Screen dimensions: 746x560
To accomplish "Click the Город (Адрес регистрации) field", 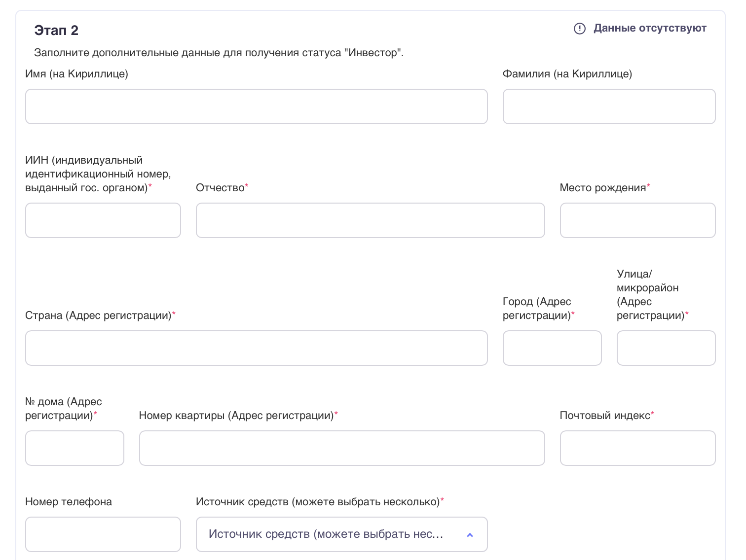I will pyautogui.click(x=552, y=348).
